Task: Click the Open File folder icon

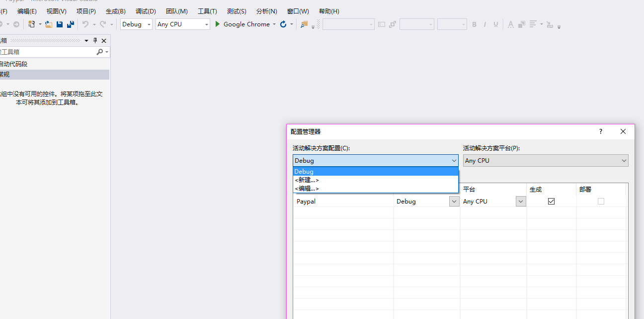Action: 49,24
